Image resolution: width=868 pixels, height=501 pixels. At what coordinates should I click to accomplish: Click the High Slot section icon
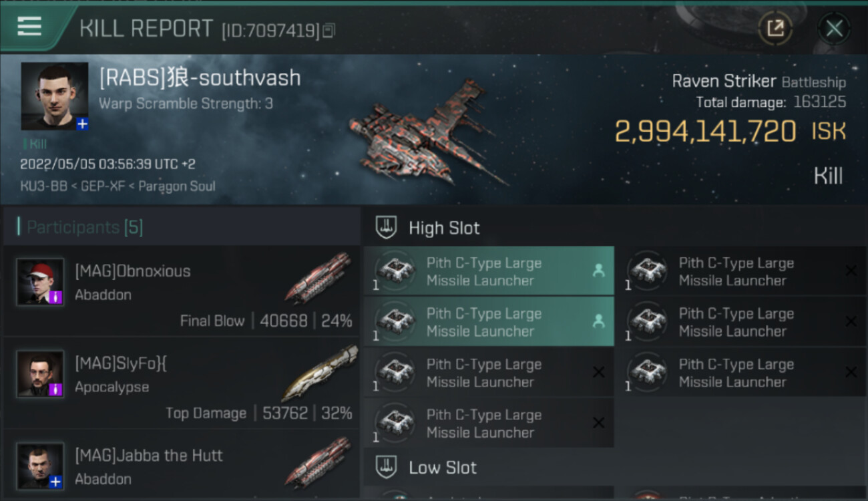point(387,228)
